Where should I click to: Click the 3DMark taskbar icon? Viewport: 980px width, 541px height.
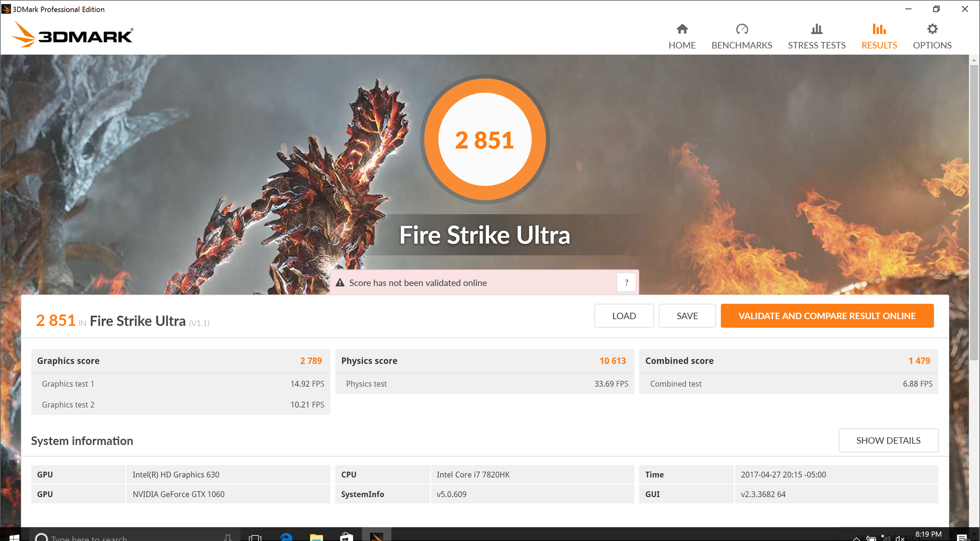[377, 536]
